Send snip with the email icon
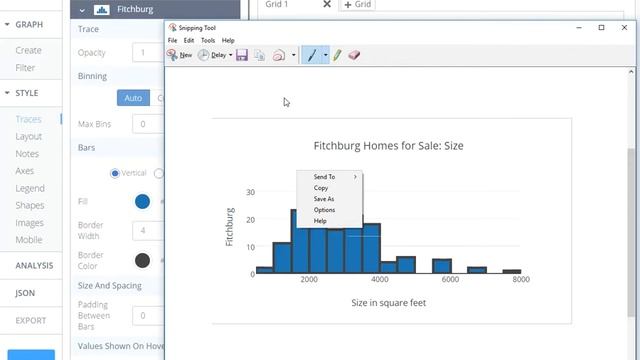640x360 pixels. click(x=279, y=55)
